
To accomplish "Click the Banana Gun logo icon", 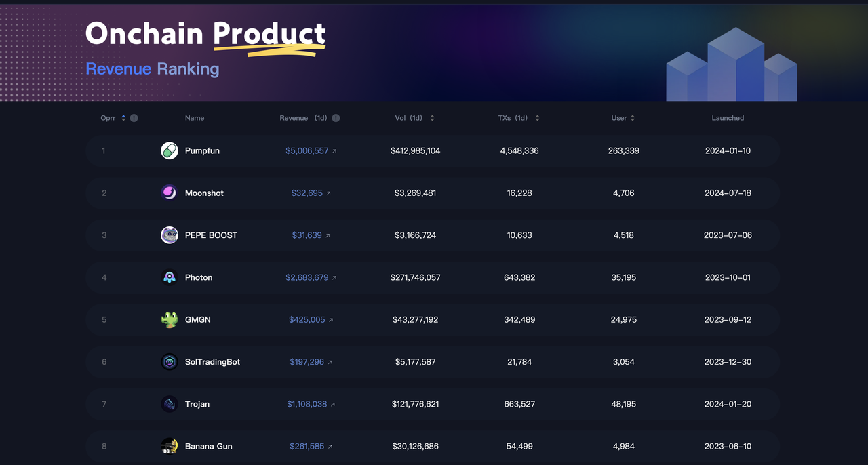I will pos(170,446).
